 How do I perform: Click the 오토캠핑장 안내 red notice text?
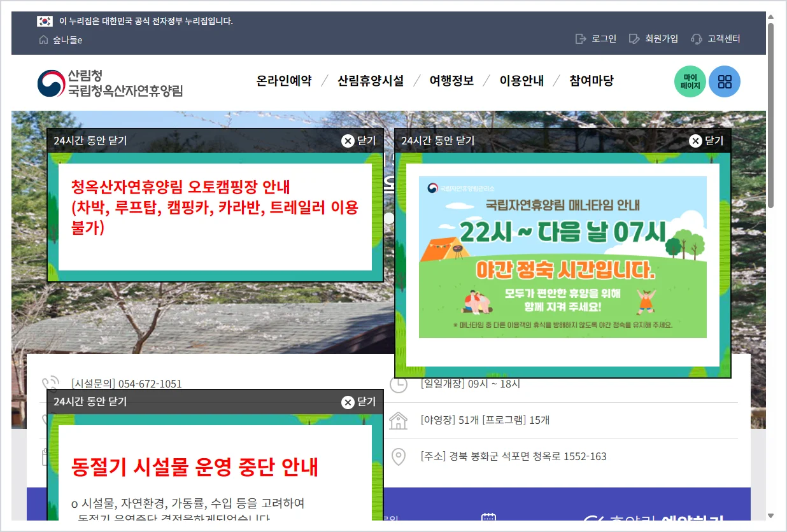pos(215,207)
